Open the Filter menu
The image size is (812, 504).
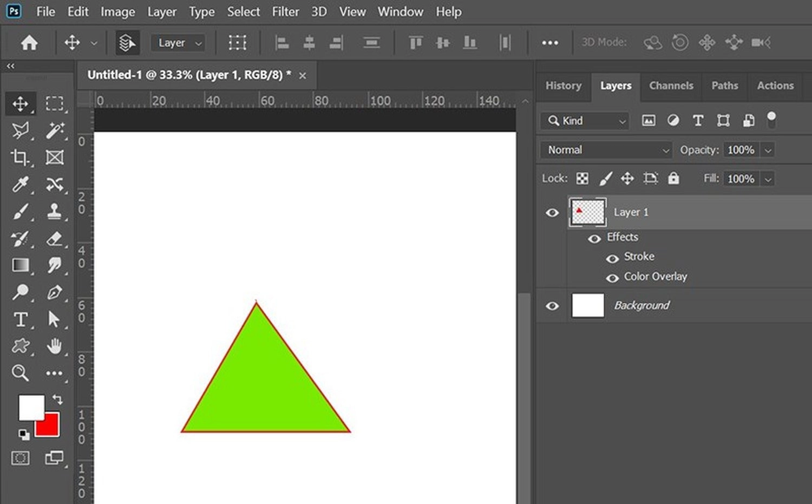pos(285,11)
